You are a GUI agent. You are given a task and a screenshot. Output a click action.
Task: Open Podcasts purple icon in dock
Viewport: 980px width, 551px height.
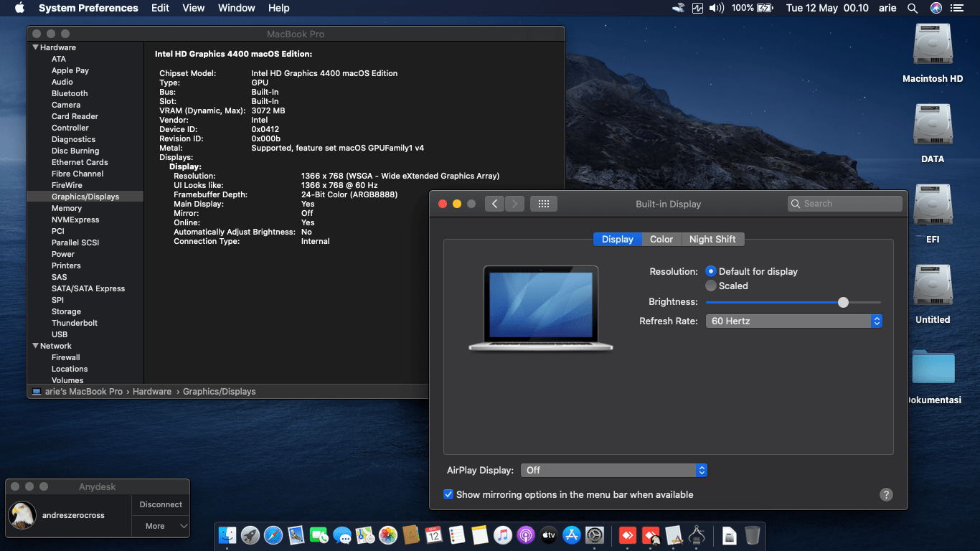pyautogui.click(x=526, y=535)
